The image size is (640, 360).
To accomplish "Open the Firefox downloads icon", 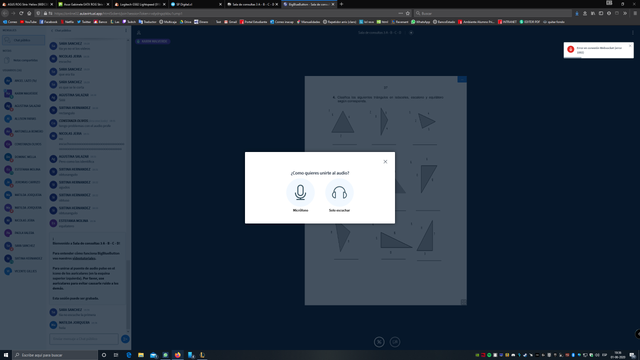I will tap(577, 13).
